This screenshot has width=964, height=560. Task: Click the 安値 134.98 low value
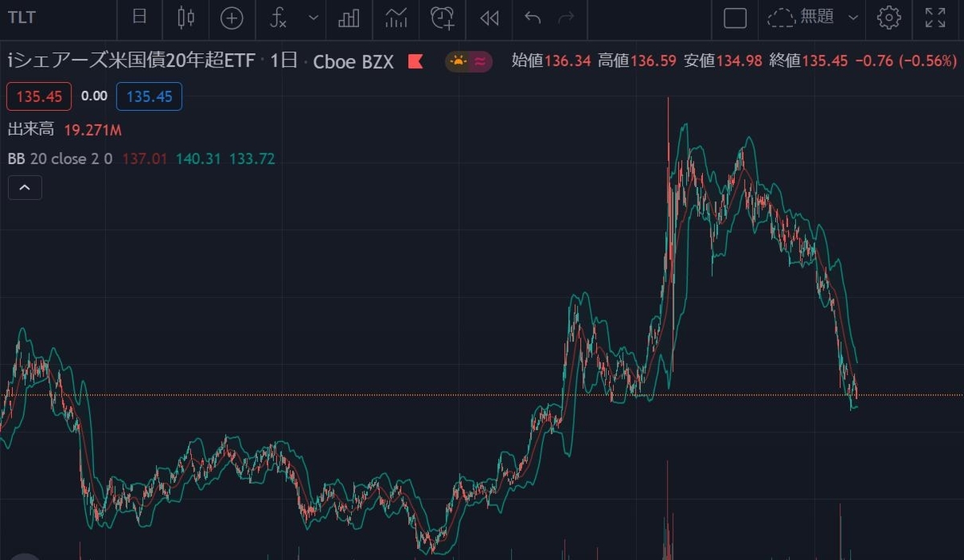click(723, 61)
